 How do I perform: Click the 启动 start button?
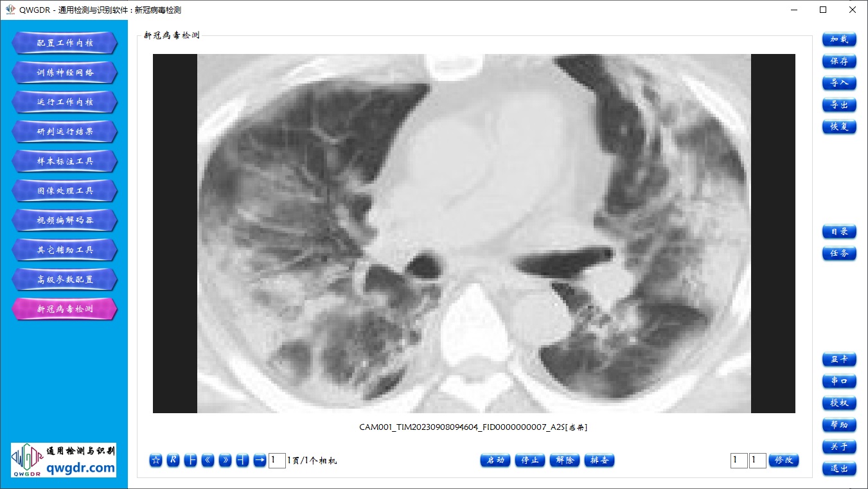495,460
